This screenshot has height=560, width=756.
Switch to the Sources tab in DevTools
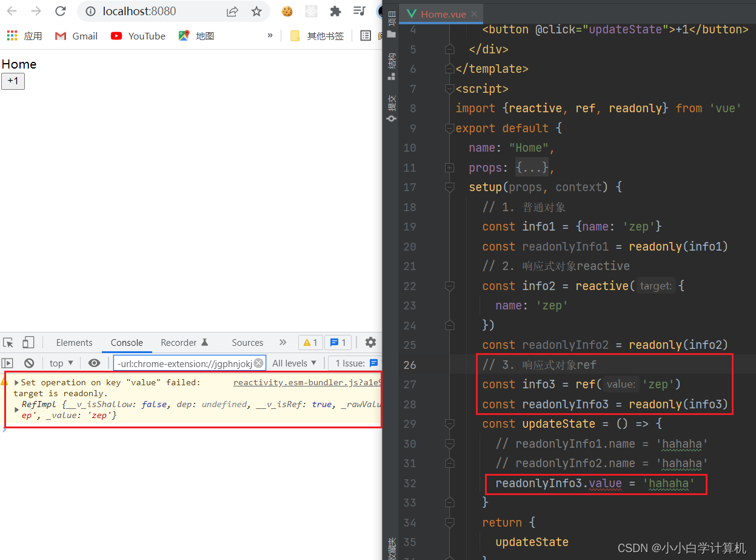point(247,342)
